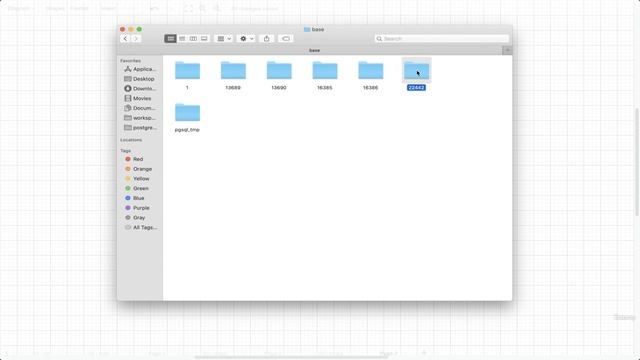Click the 'pgsql_tmp' folder name label
The width and height of the screenshot is (640, 360).
click(x=187, y=130)
